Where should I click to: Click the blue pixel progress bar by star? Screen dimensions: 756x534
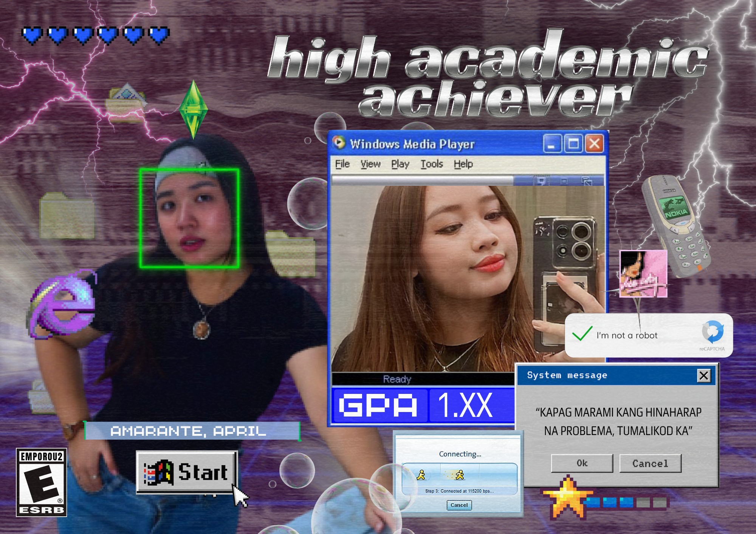(x=627, y=503)
